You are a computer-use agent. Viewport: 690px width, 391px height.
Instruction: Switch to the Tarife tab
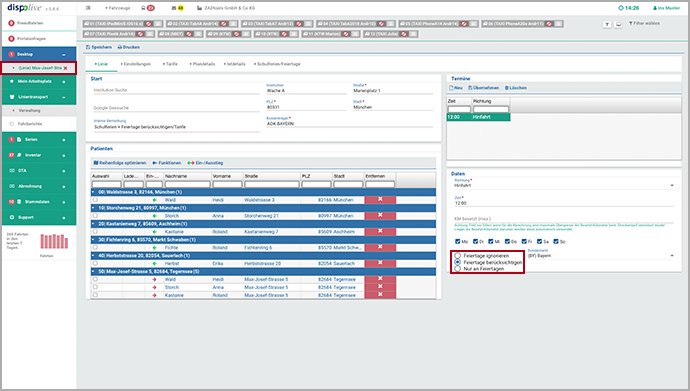click(170, 64)
